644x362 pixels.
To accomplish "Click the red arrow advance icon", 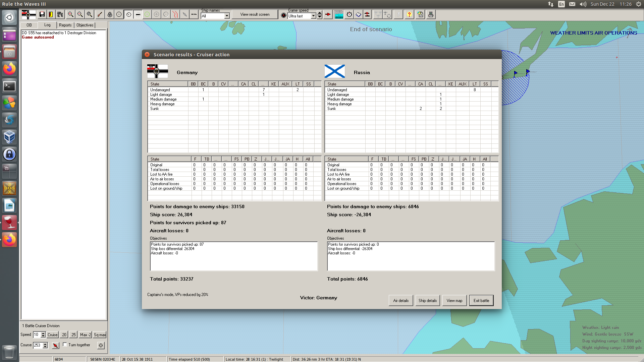I will coord(328,14).
